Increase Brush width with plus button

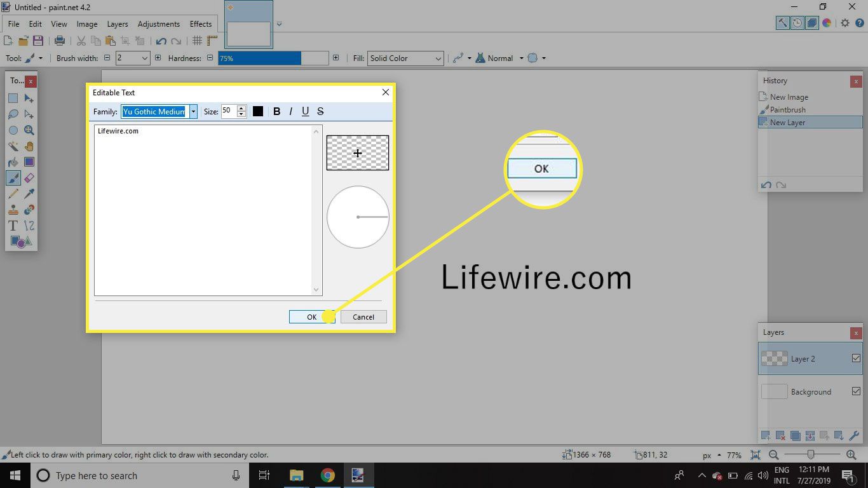158,58
